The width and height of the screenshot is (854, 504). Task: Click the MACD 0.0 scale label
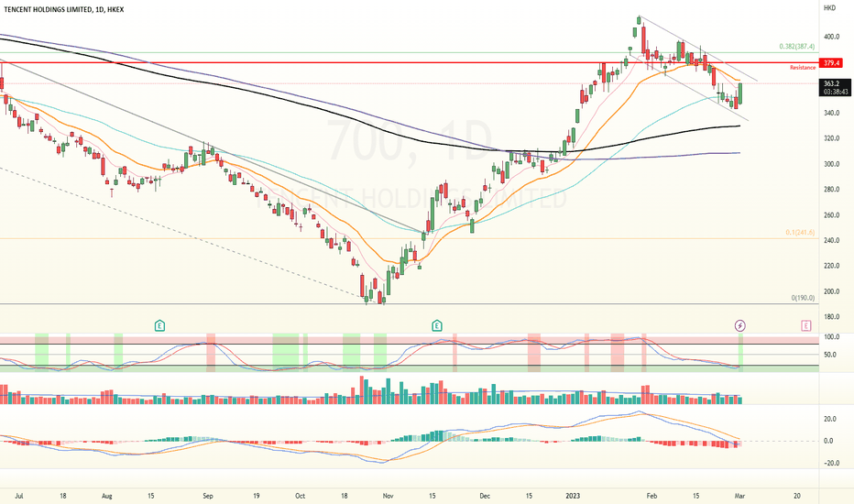click(828, 441)
